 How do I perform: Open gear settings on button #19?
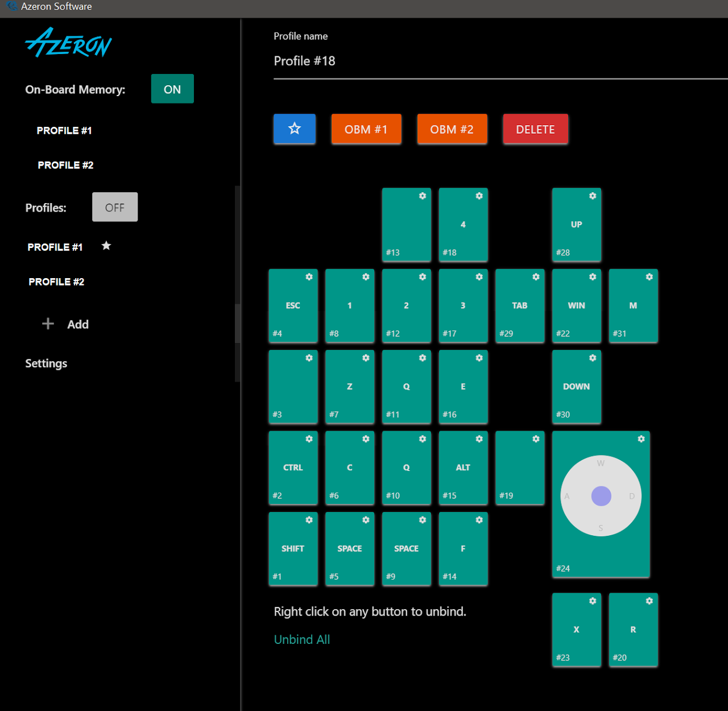[536, 439]
